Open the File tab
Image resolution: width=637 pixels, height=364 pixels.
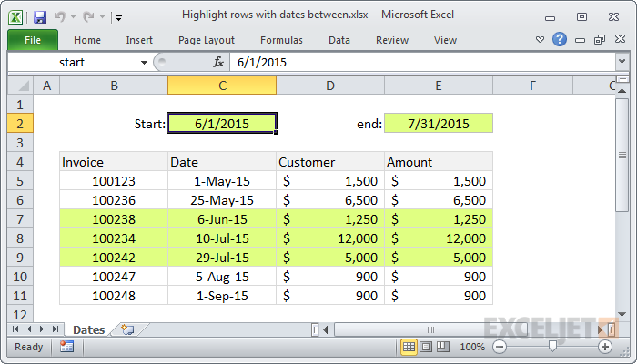point(33,40)
